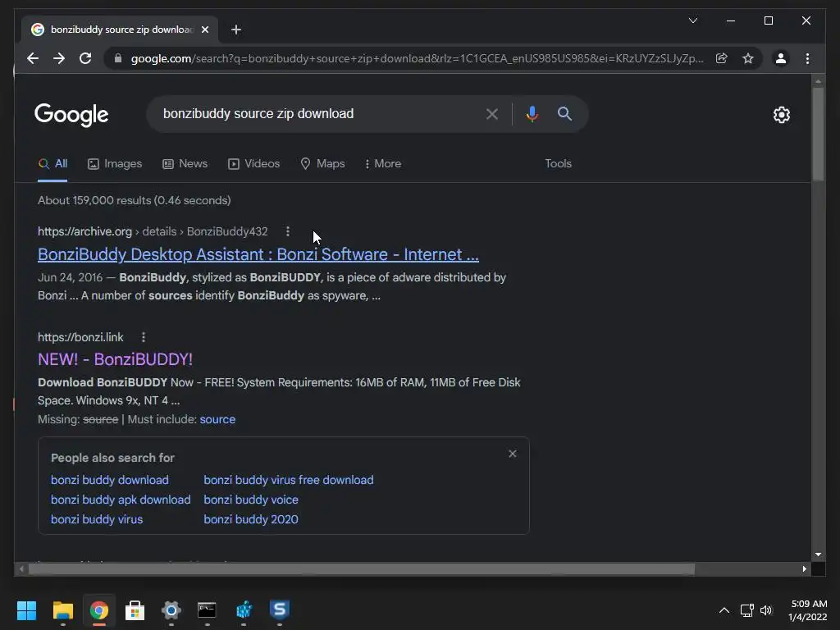Switch to Videos results
840x630 pixels.
point(254,163)
